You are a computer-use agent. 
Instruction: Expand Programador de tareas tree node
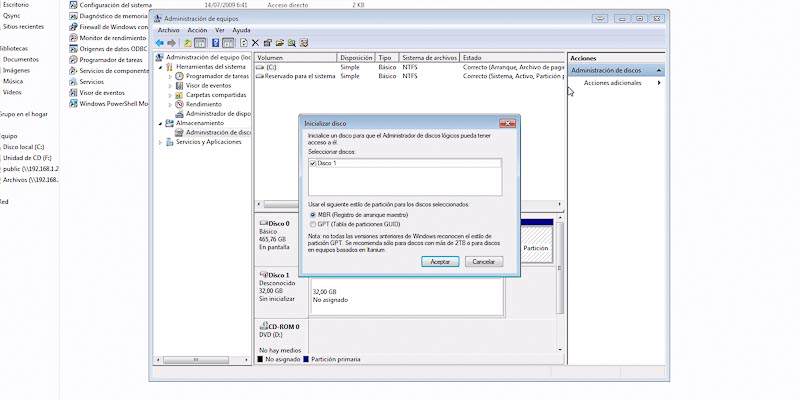[x=170, y=76]
